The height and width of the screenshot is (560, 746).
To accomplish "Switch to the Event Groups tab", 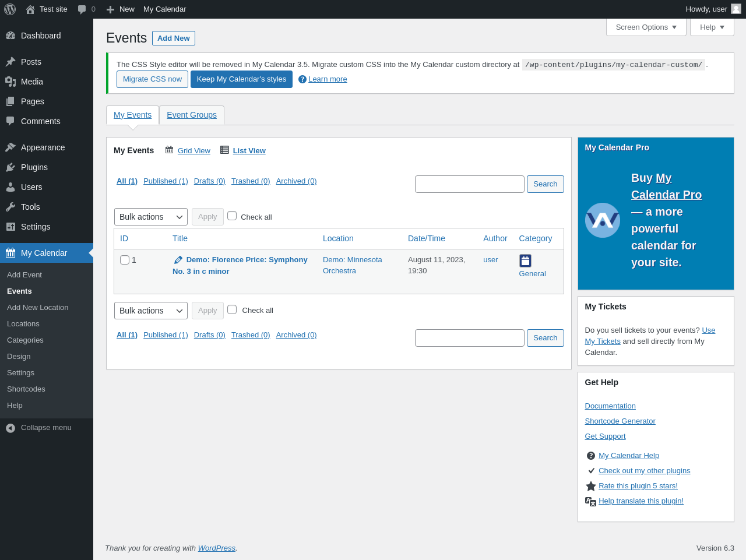I will pyautogui.click(x=192, y=115).
